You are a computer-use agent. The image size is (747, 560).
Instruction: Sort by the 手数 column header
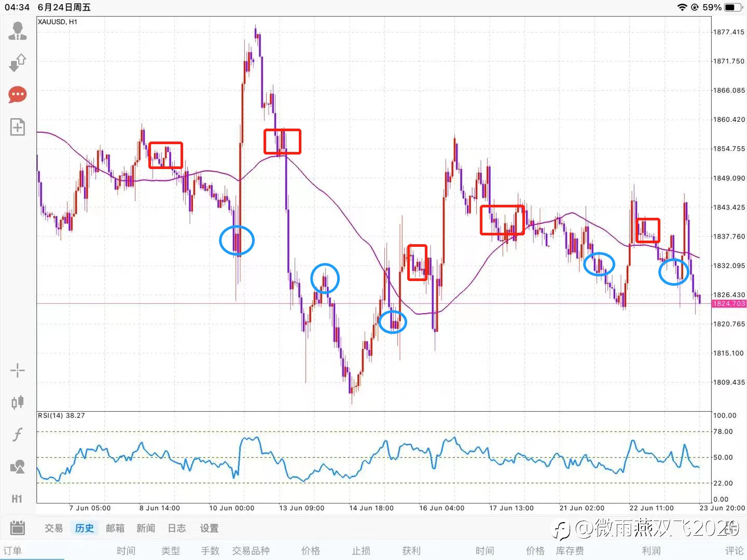click(x=211, y=551)
